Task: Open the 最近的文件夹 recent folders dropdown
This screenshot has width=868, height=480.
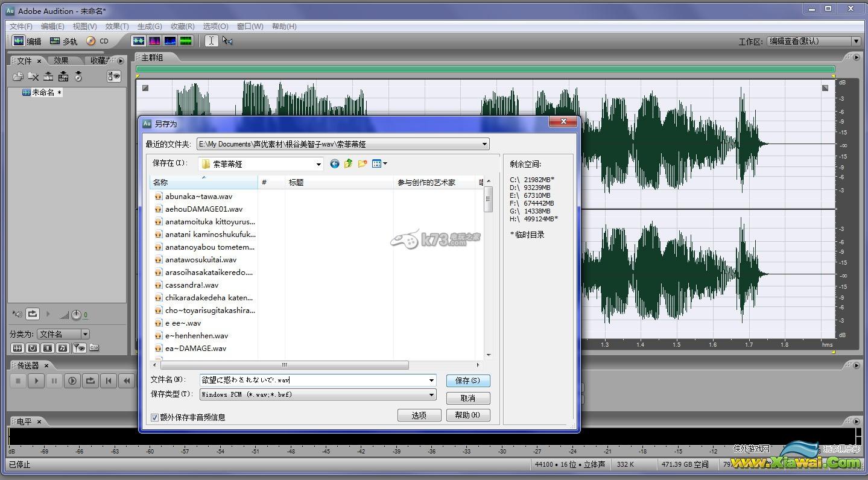Action: [484, 144]
